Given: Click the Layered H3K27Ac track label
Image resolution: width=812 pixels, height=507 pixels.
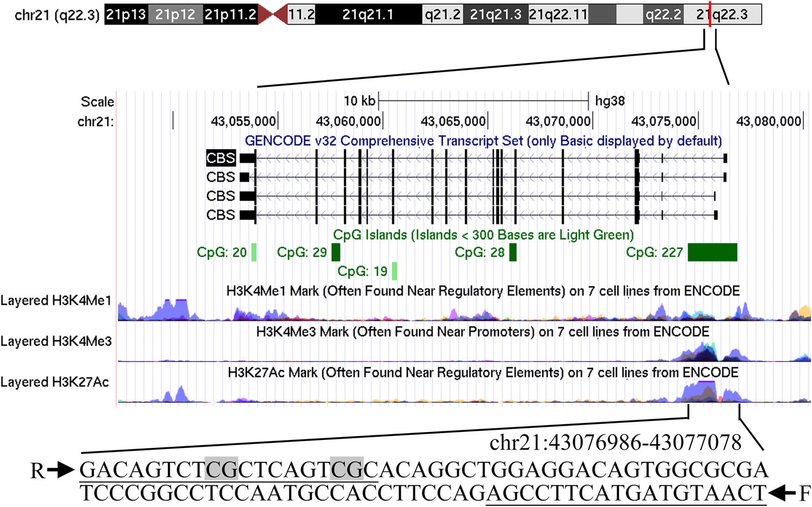Looking at the screenshot, I should pos(54,382).
